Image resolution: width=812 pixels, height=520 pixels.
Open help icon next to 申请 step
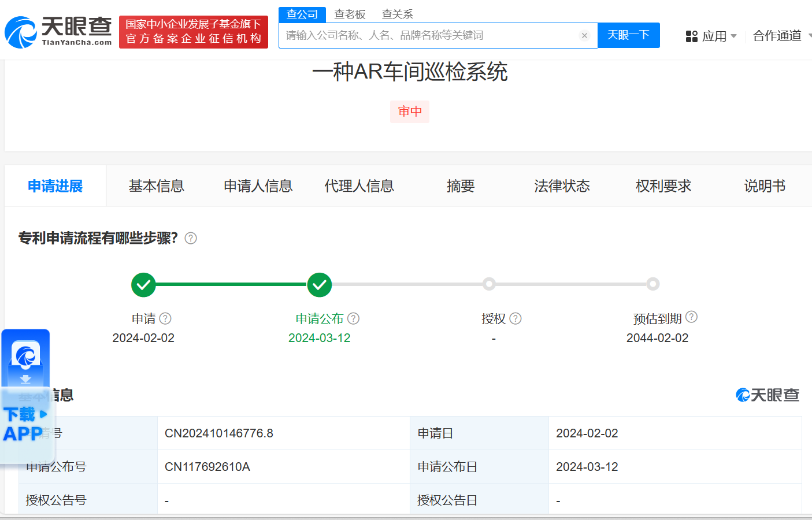point(165,318)
